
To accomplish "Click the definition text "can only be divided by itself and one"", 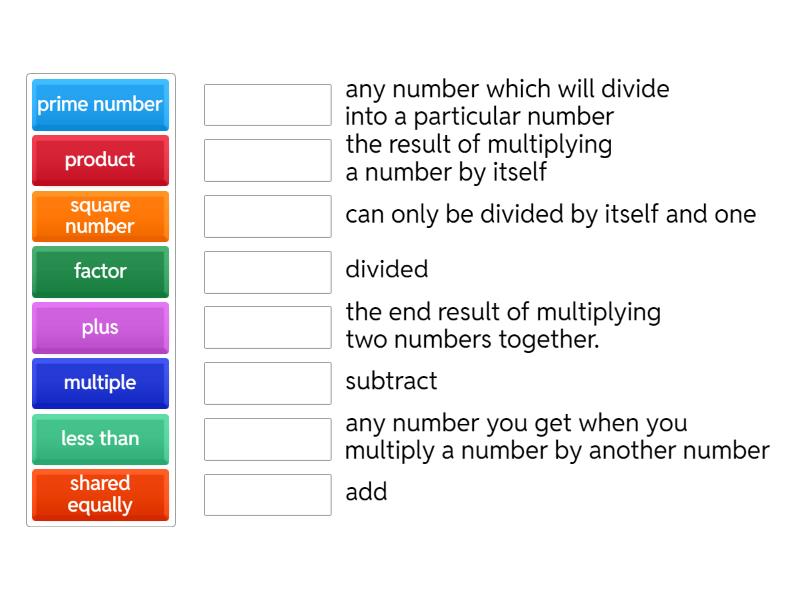I will [x=550, y=215].
